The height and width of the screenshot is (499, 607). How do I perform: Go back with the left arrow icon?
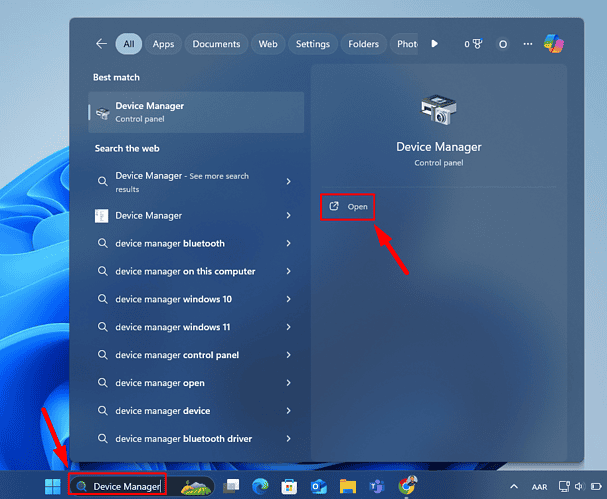[x=101, y=44]
